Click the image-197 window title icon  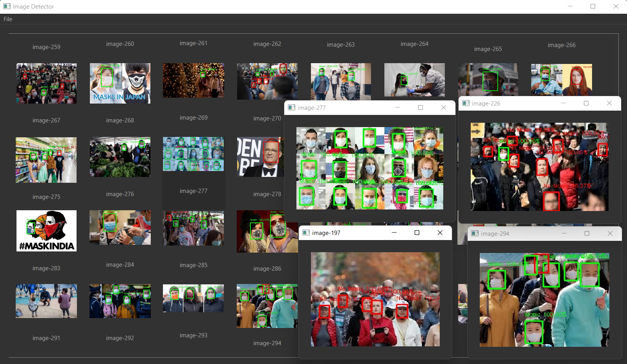(x=306, y=233)
